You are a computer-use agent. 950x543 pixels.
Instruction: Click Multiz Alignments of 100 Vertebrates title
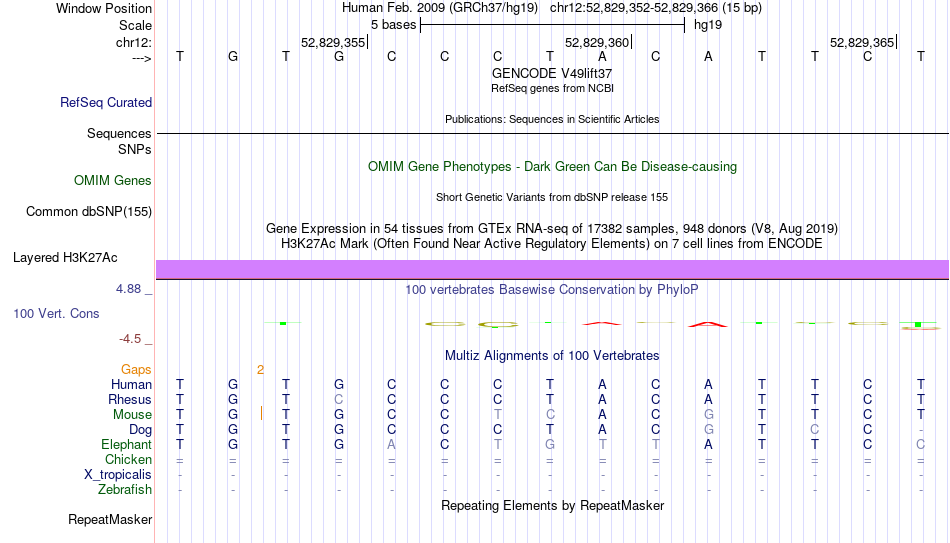(552, 356)
